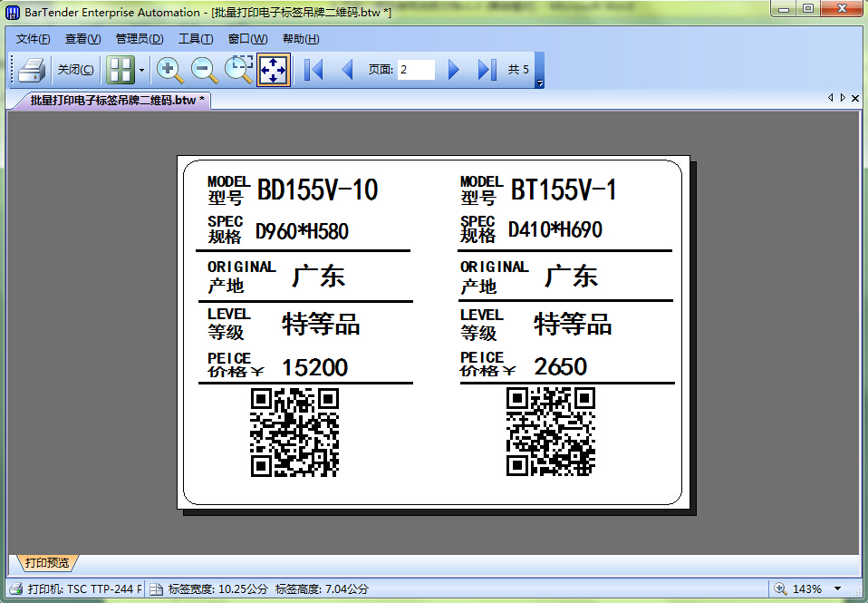The image size is (868, 603).
Task: Open the 帮助(H) menu
Action: 301,39
